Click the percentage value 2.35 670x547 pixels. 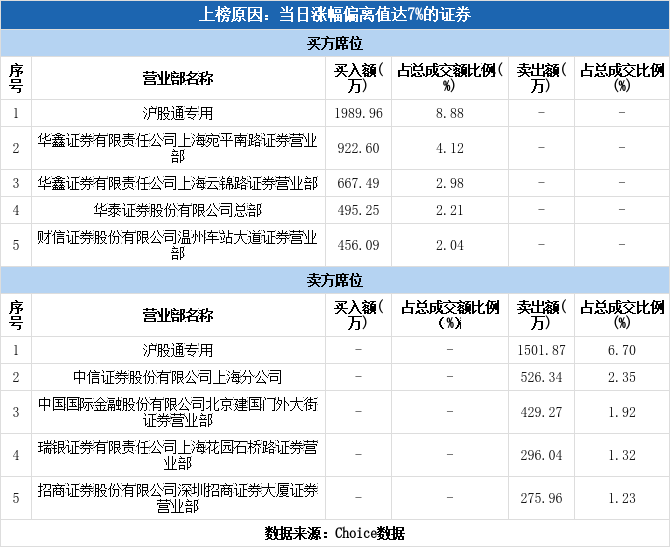(x=622, y=377)
